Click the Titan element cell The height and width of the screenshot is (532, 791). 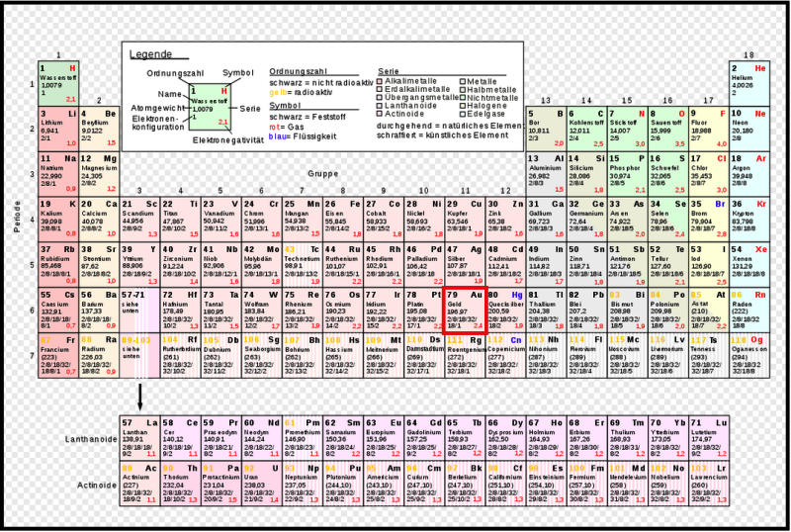coord(181,220)
